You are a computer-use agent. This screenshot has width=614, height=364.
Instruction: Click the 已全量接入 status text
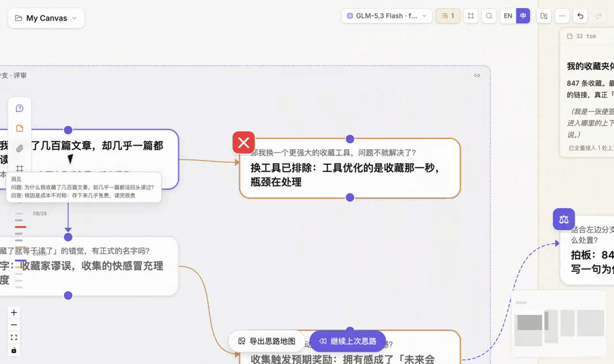(x=591, y=148)
